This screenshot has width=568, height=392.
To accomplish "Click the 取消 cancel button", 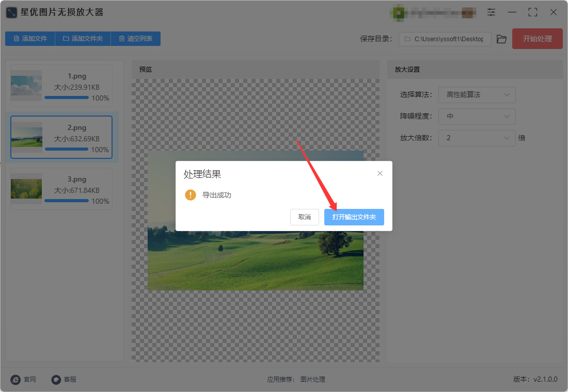I will click(x=304, y=217).
